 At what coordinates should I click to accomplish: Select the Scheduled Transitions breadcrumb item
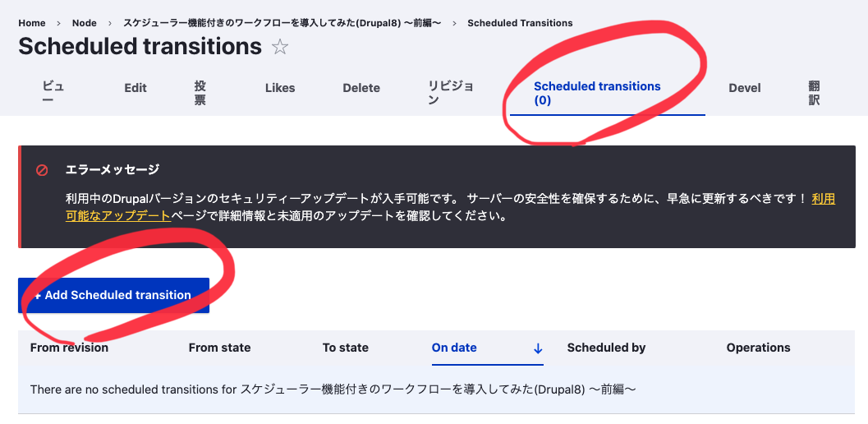pyautogui.click(x=520, y=23)
